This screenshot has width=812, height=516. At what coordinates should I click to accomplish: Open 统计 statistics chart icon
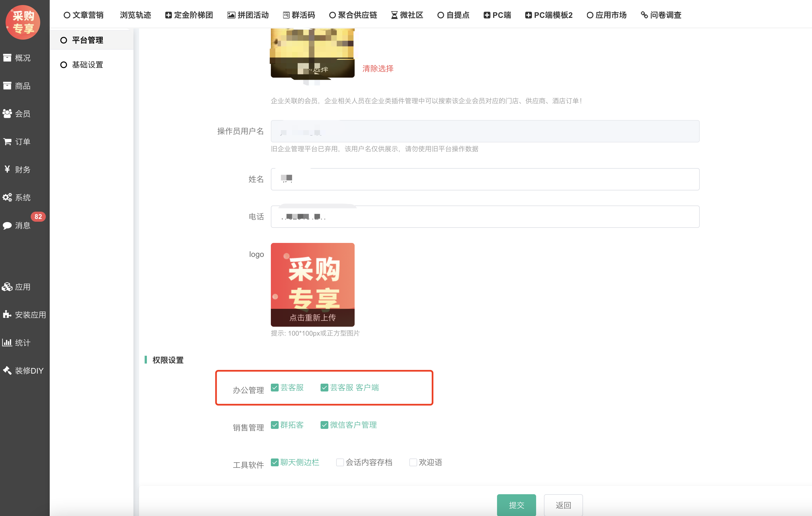pyautogui.click(x=8, y=343)
